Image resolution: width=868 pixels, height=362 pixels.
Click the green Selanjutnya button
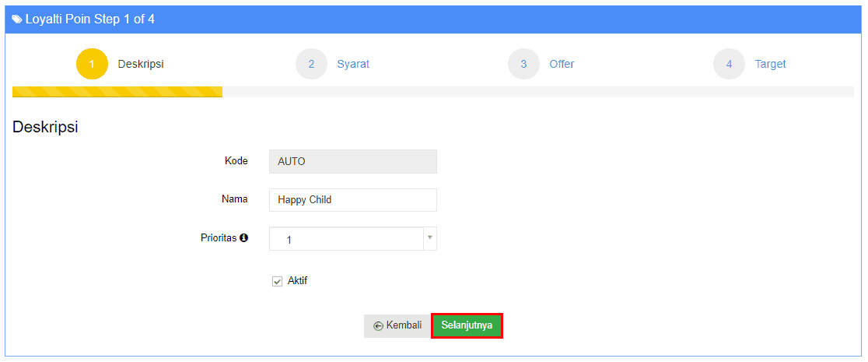467,326
